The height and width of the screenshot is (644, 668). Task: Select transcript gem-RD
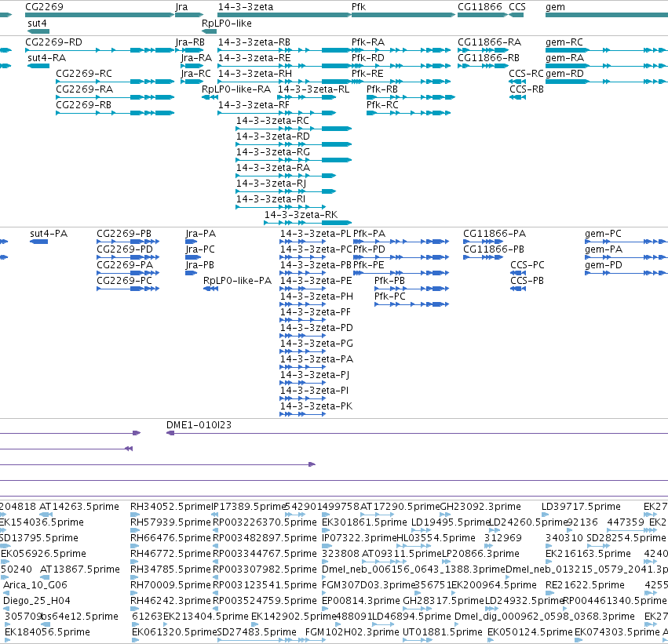pos(607,82)
